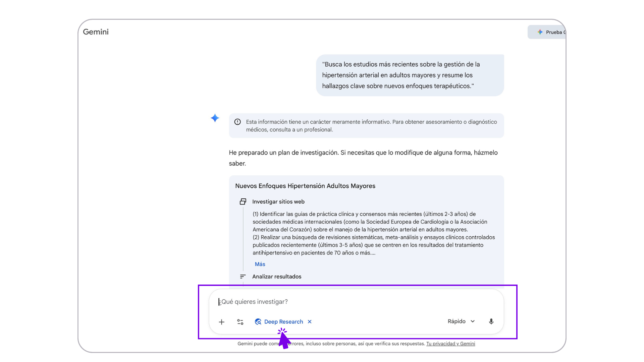This screenshot has width=644, height=362.
Task: Attach a file using the plus icon
Action: pyautogui.click(x=221, y=322)
